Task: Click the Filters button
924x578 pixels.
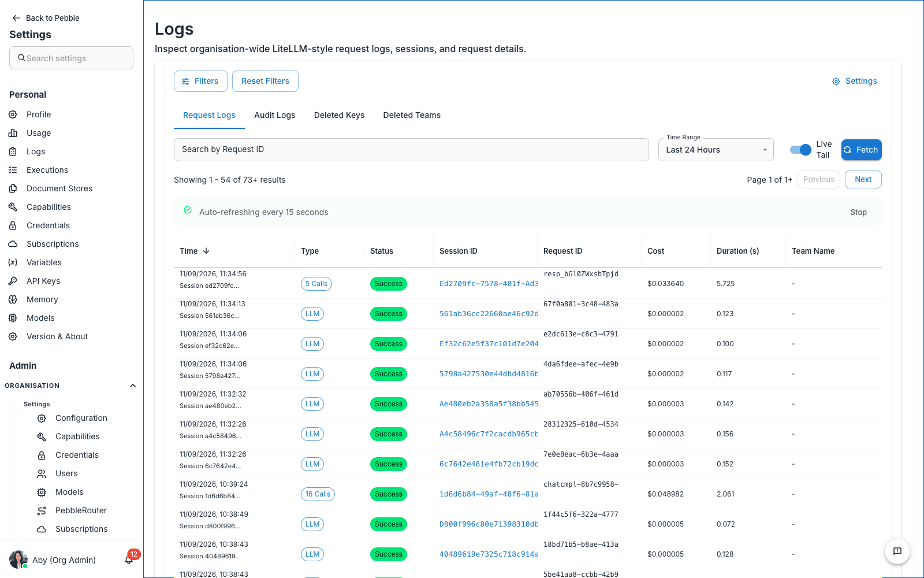Action: (x=200, y=81)
